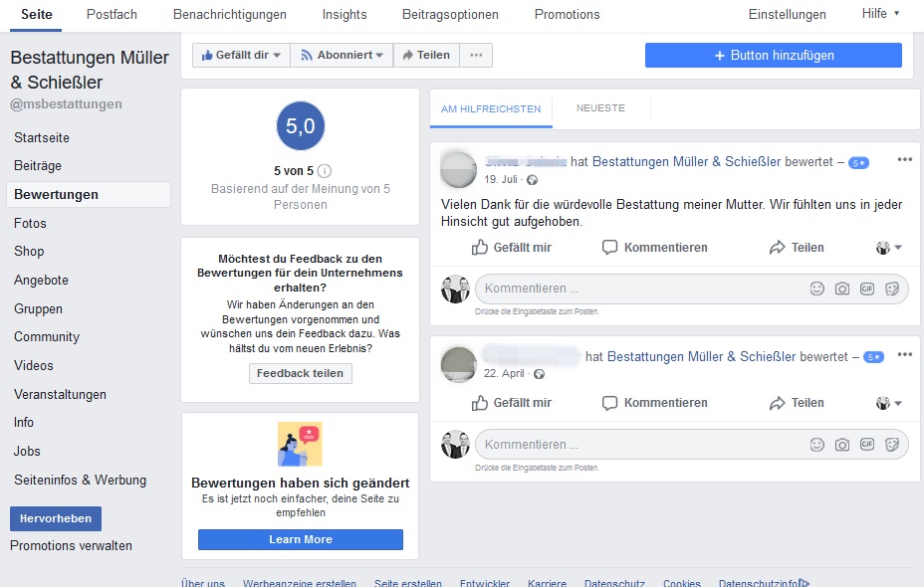This screenshot has height=587, width=924.
Task: Open the Shop section in the sidebar
Action: pyautogui.click(x=29, y=252)
